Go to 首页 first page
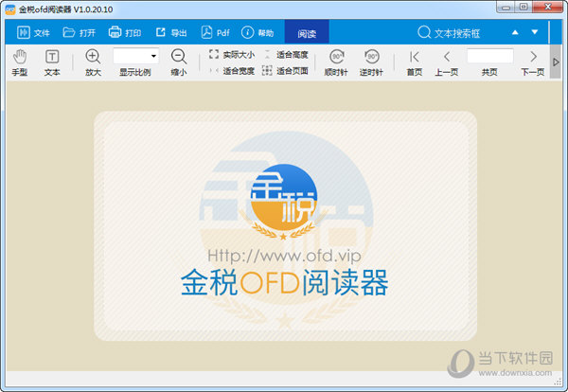568x392 pixels. coord(415,62)
